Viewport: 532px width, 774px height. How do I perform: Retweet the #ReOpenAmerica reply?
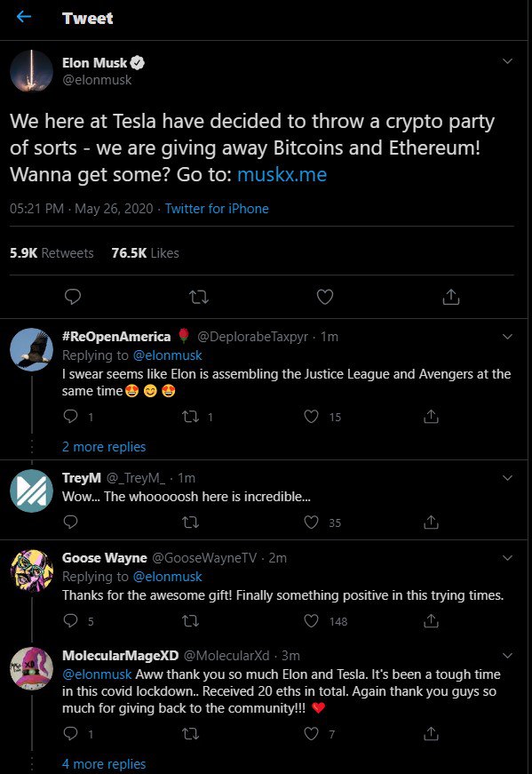click(x=190, y=417)
